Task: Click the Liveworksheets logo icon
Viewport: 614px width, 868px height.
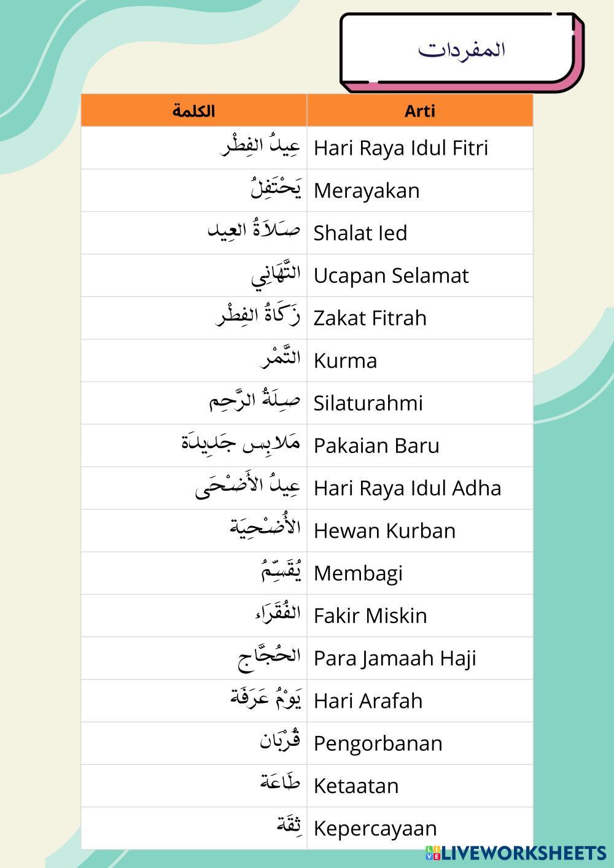Action: (433, 853)
